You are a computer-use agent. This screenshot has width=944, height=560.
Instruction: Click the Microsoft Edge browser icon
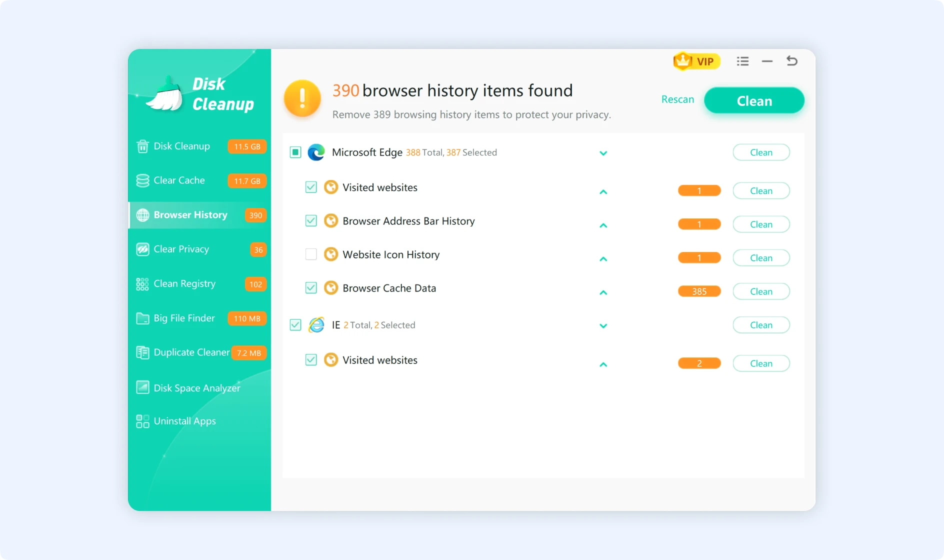(316, 152)
